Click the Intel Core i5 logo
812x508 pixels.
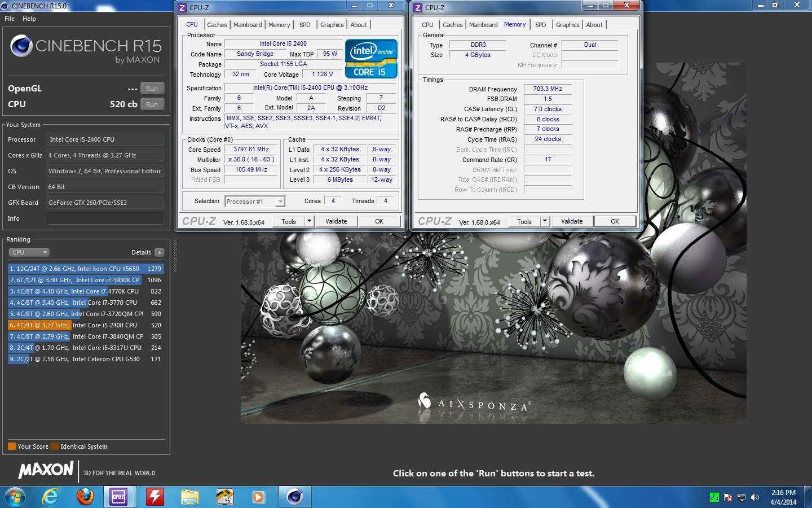(371, 58)
